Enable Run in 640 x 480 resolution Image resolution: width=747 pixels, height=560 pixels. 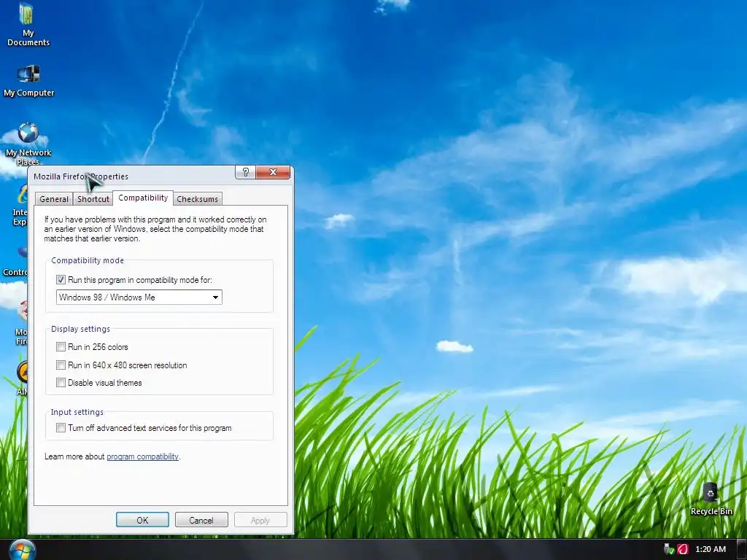(61, 365)
